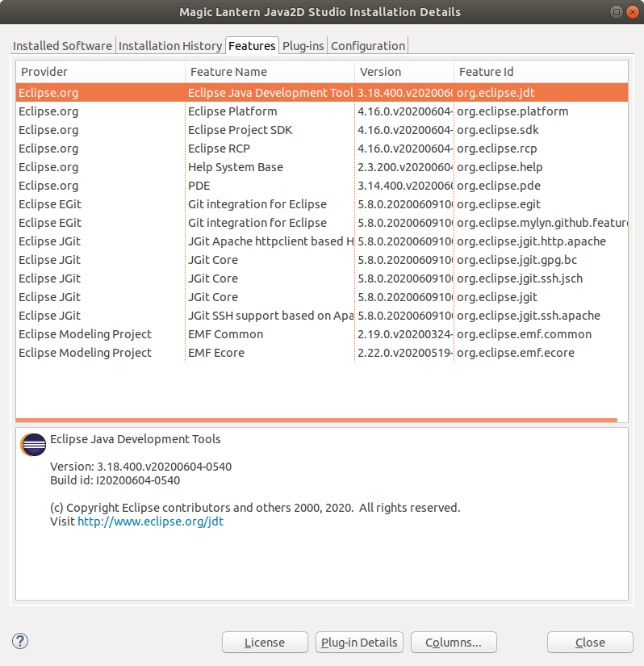Select the EMF Common feature row

pos(322,334)
